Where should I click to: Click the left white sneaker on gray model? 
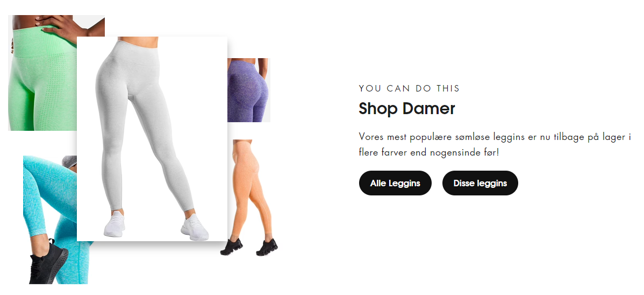click(x=114, y=224)
